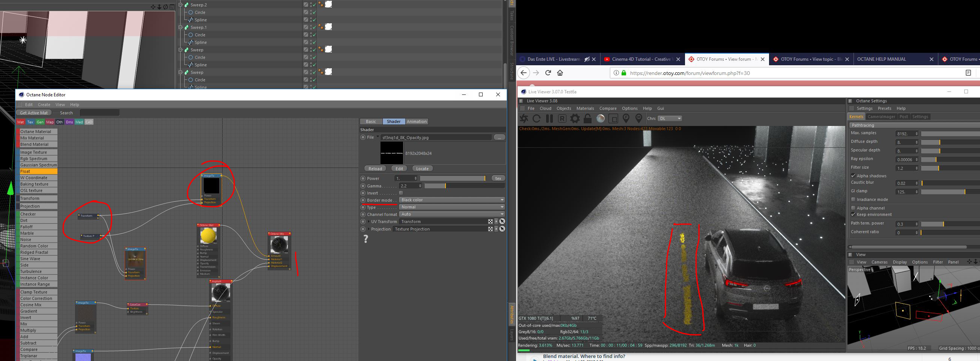This screenshot has width=980, height=361.
Task: Collapse the Sweep.2 tree node
Action: pos(181,5)
